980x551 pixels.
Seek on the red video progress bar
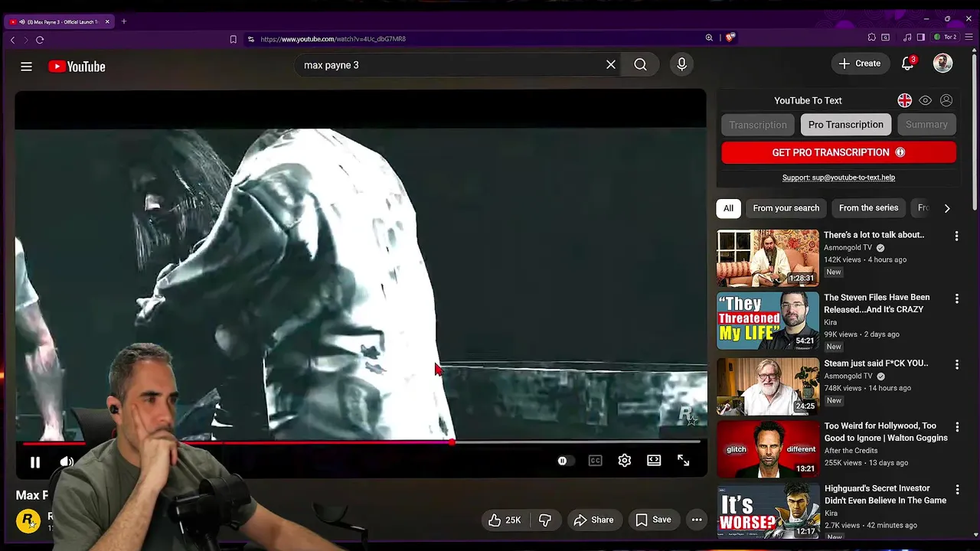pos(361,442)
